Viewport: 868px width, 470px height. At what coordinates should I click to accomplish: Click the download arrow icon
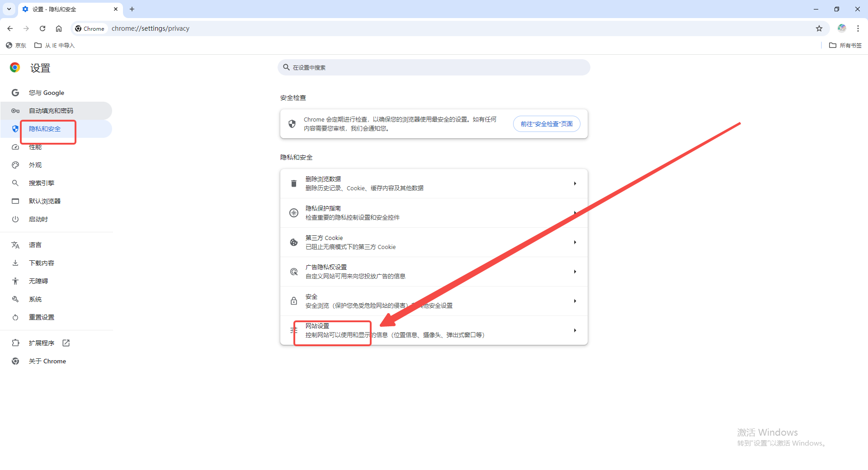coord(15,263)
